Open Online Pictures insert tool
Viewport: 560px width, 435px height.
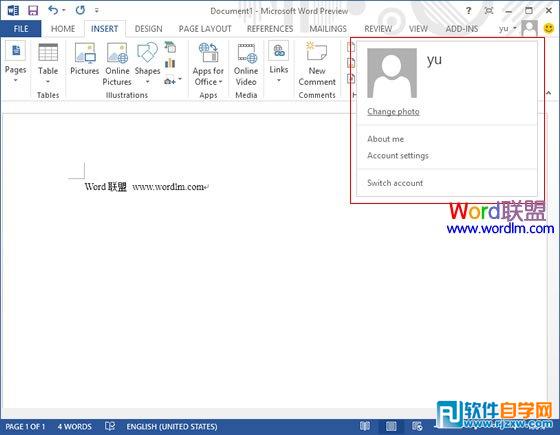tap(117, 64)
